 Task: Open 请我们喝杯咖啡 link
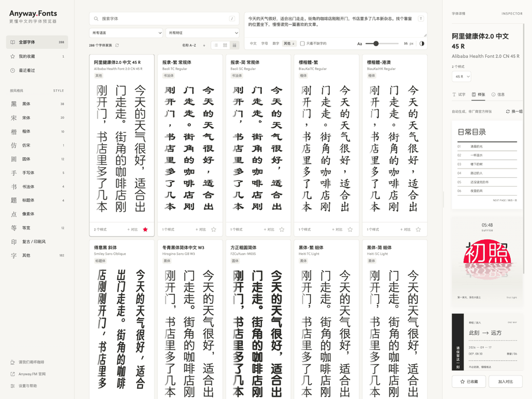(27, 362)
